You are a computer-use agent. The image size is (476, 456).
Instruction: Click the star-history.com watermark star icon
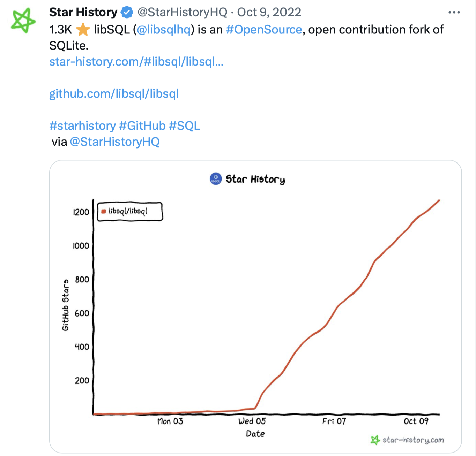click(x=375, y=440)
